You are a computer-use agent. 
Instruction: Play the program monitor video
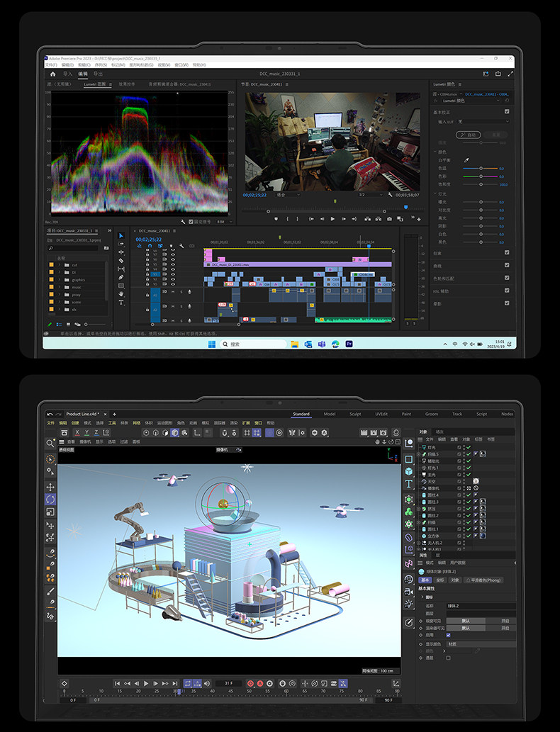click(x=332, y=218)
